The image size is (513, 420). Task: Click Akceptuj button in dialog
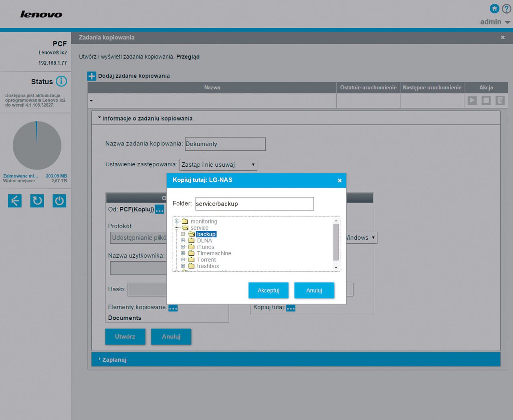coord(269,291)
